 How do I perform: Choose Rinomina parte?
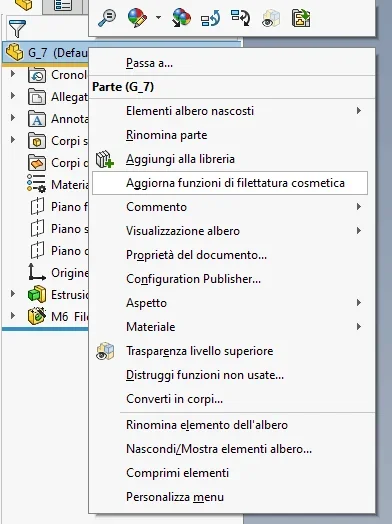point(166,135)
